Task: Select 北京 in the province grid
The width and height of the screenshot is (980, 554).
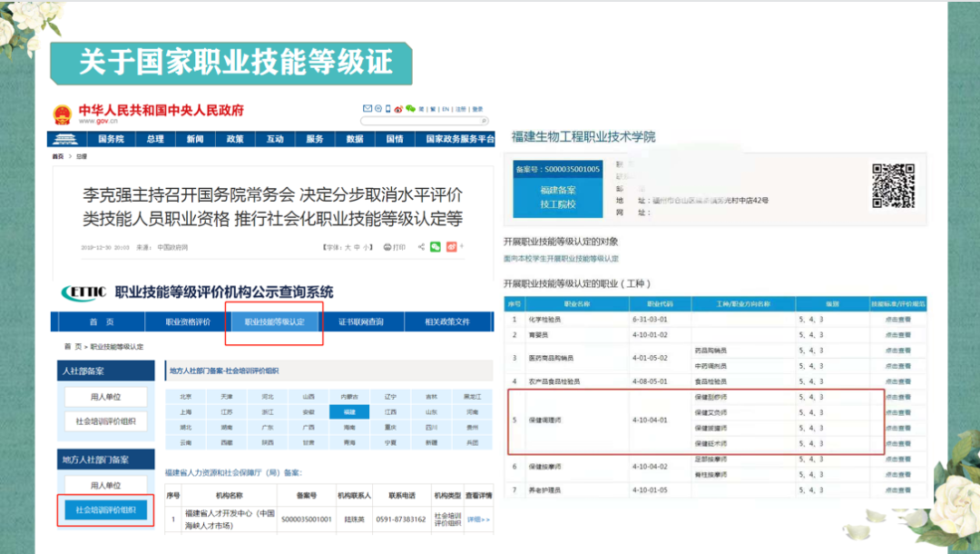Action: point(185,397)
